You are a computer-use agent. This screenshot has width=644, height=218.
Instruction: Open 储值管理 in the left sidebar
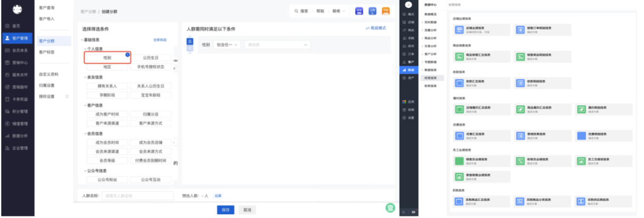17,124
